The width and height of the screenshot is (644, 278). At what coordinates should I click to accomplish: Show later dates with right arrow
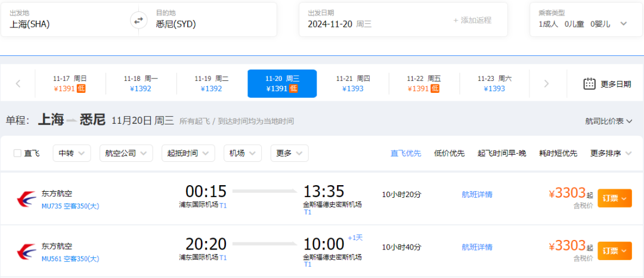point(546,83)
